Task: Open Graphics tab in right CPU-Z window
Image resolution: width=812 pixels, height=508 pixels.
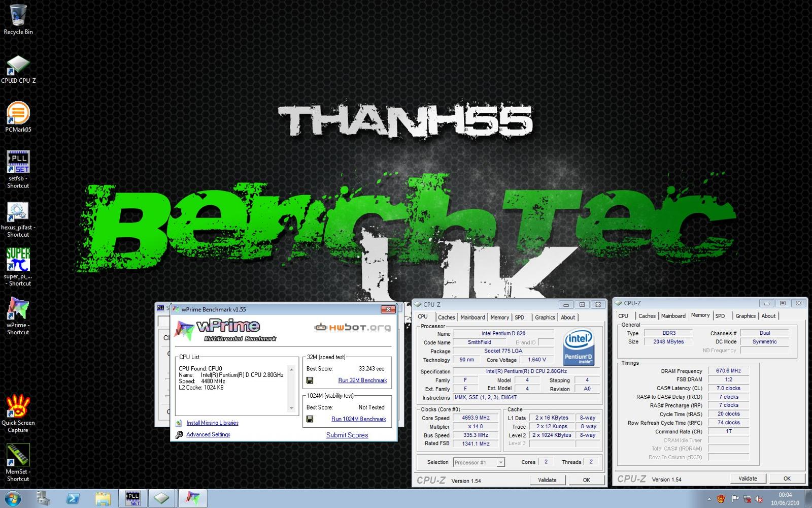Action: tap(746, 316)
